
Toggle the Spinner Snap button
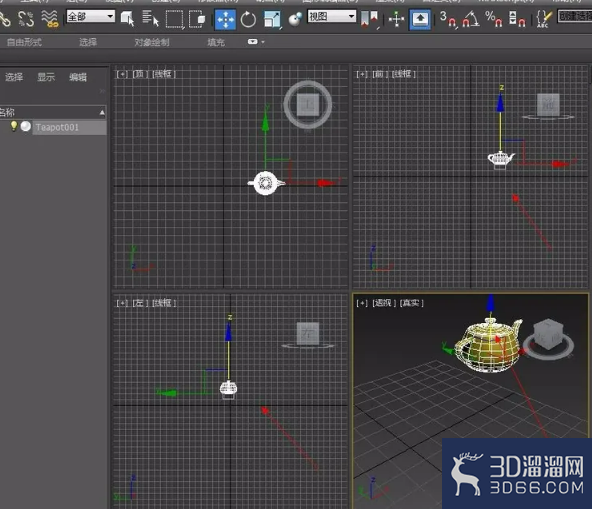517,19
